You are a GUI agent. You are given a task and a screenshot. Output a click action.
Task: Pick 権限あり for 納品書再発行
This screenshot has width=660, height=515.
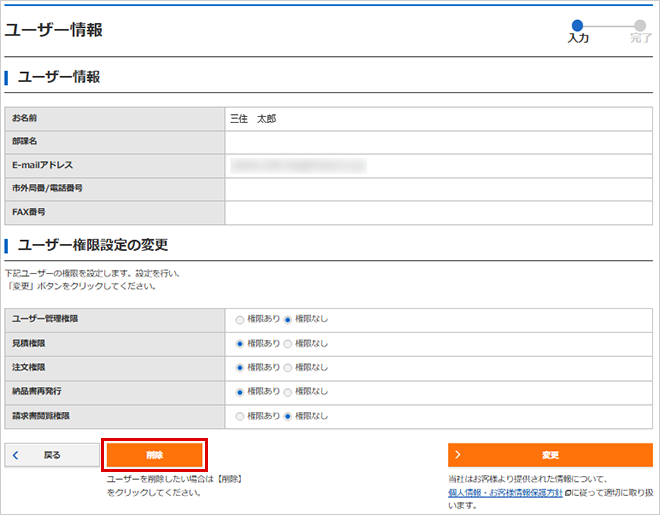click(x=240, y=391)
